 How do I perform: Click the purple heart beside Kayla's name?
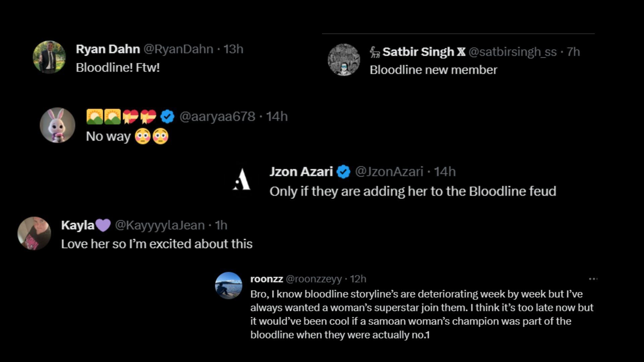pos(103,225)
